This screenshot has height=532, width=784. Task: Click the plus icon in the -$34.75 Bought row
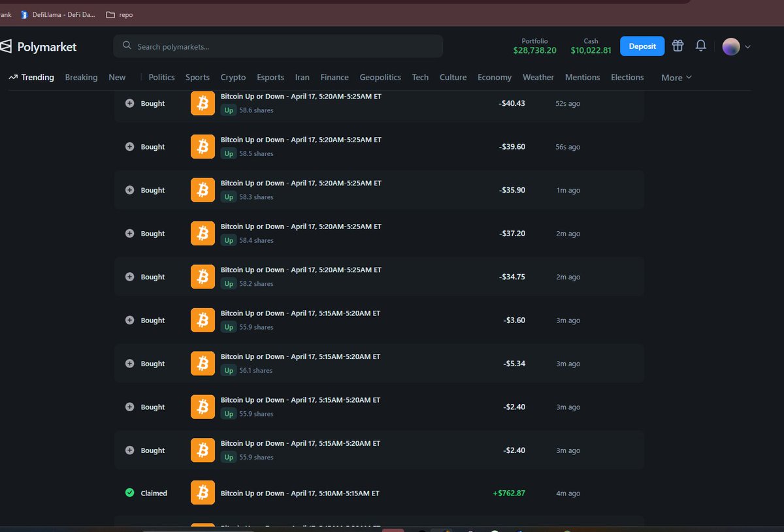tap(129, 277)
